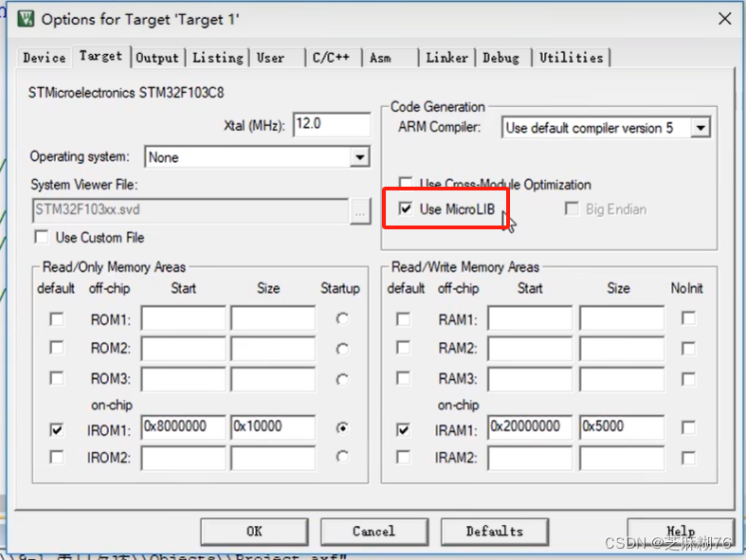Viewport: 746px width, 560px height.
Task: Click the ROM2 Start field
Action: (x=183, y=349)
